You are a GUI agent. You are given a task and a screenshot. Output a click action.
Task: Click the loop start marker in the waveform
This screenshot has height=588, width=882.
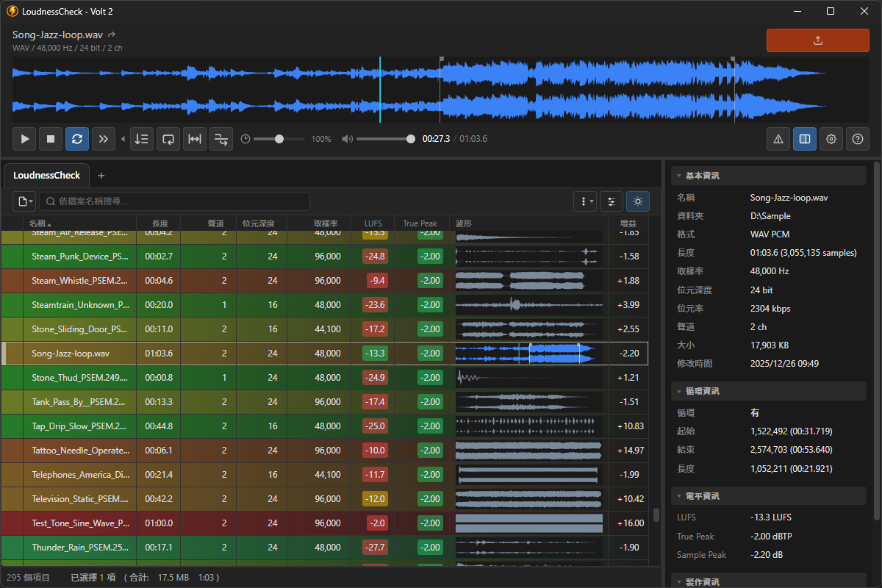coord(441,60)
